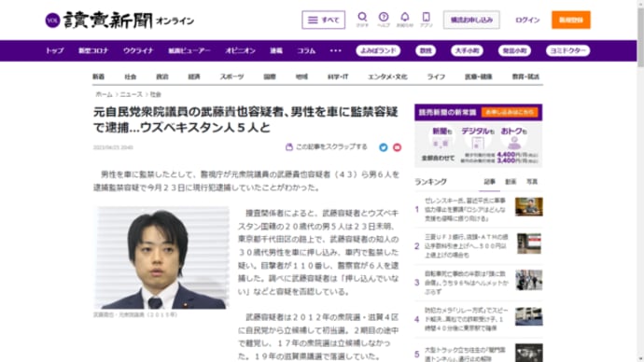
Task: Expand the three-dots more menu
Action: [x=336, y=50]
